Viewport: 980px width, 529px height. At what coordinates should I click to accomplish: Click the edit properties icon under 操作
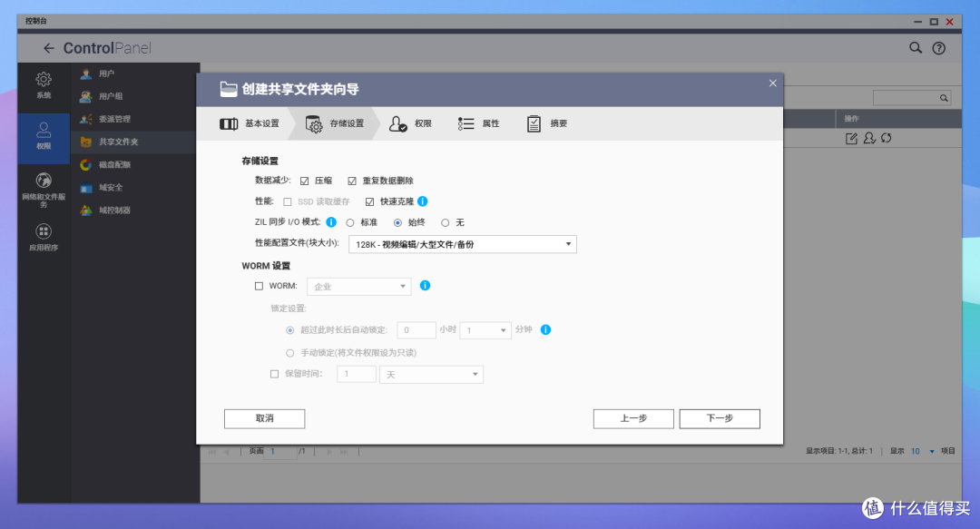coord(851,139)
